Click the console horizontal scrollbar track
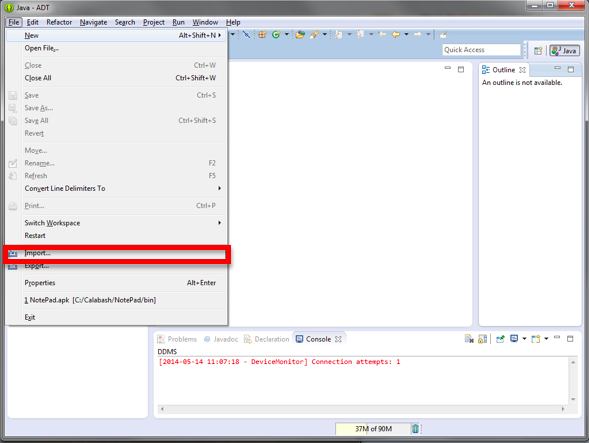Screen dimensions: 589x443 point(362,409)
